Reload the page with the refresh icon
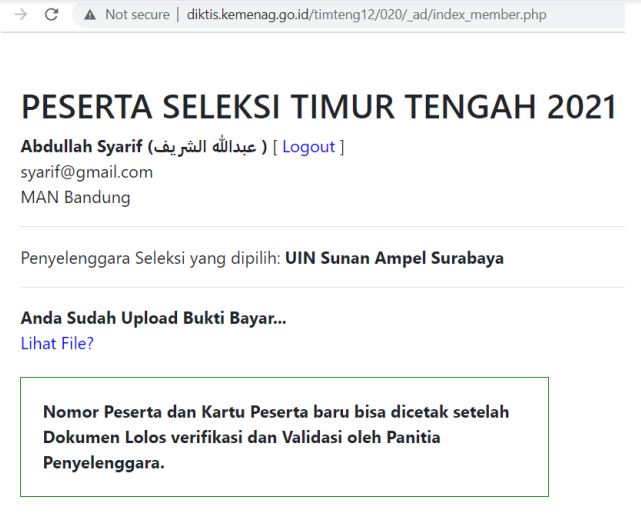The width and height of the screenshot is (641, 520). point(52,15)
